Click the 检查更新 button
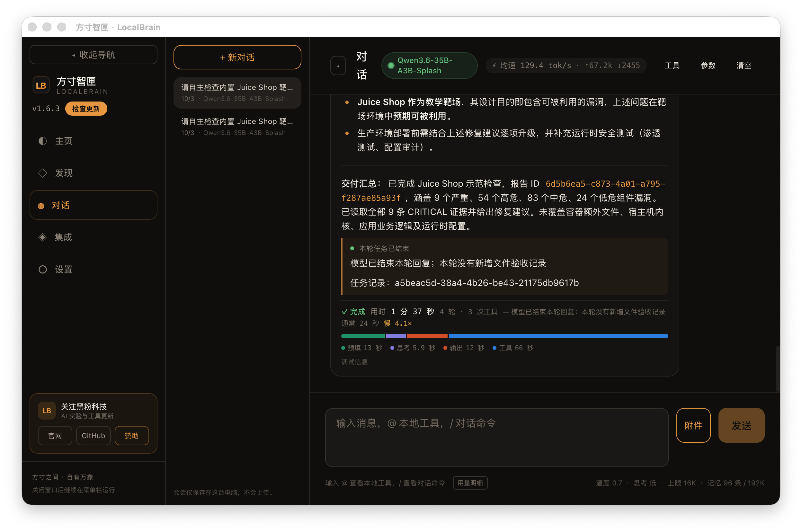This screenshot has height=532, width=802. pyautogui.click(x=86, y=109)
